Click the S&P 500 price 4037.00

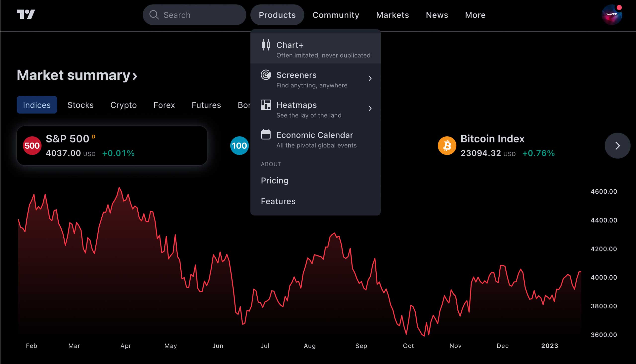(63, 153)
